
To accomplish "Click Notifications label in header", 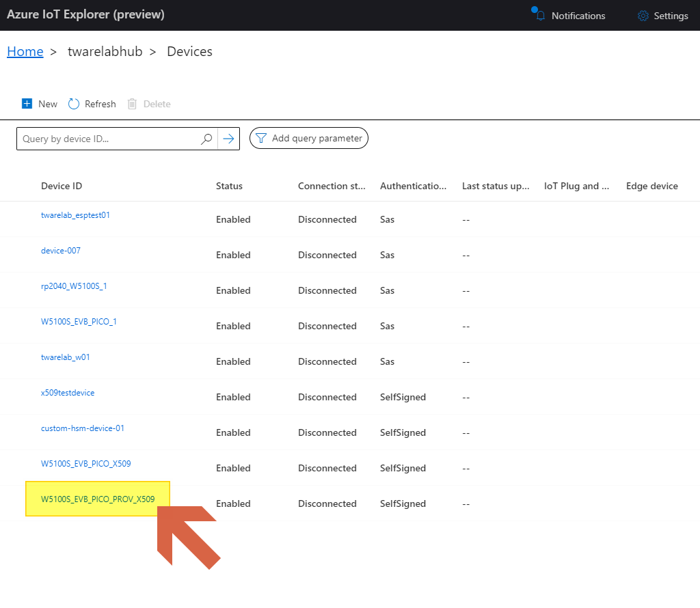I will click(x=578, y=16).
